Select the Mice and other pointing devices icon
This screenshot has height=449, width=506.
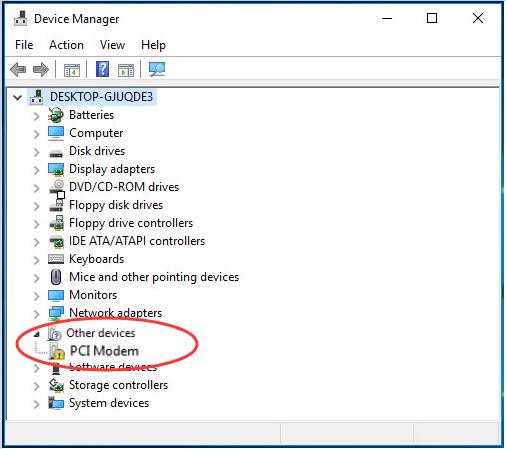click(56, 277)
